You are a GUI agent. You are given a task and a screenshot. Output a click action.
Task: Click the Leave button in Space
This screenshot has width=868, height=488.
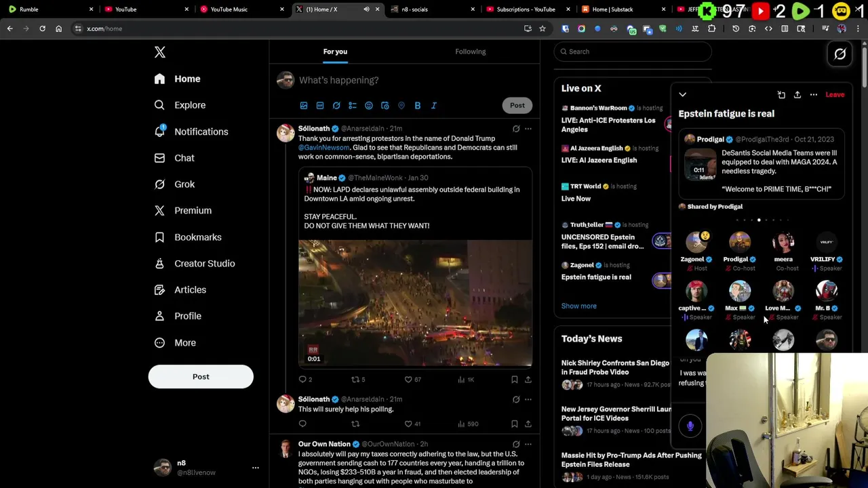835,95
